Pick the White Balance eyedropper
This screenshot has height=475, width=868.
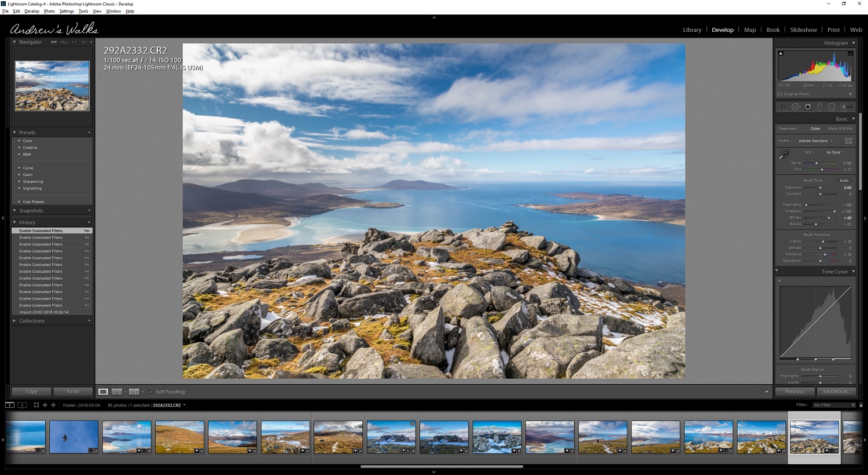[784, 155]
